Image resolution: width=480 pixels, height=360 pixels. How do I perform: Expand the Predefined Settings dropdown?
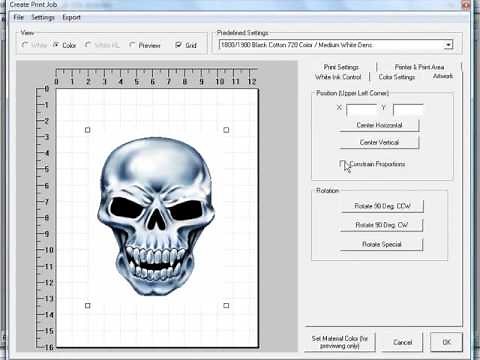pos(449,45)
